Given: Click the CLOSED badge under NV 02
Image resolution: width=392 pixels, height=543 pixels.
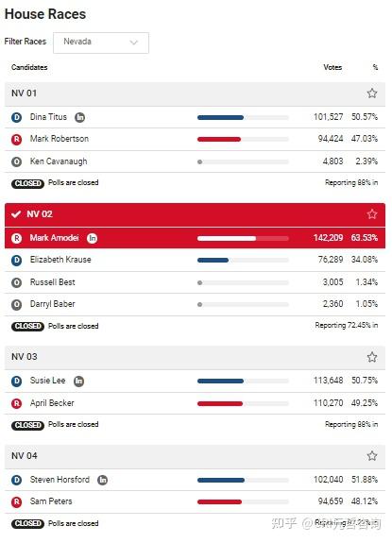Looking at the screenshot, I should point(27,326).
